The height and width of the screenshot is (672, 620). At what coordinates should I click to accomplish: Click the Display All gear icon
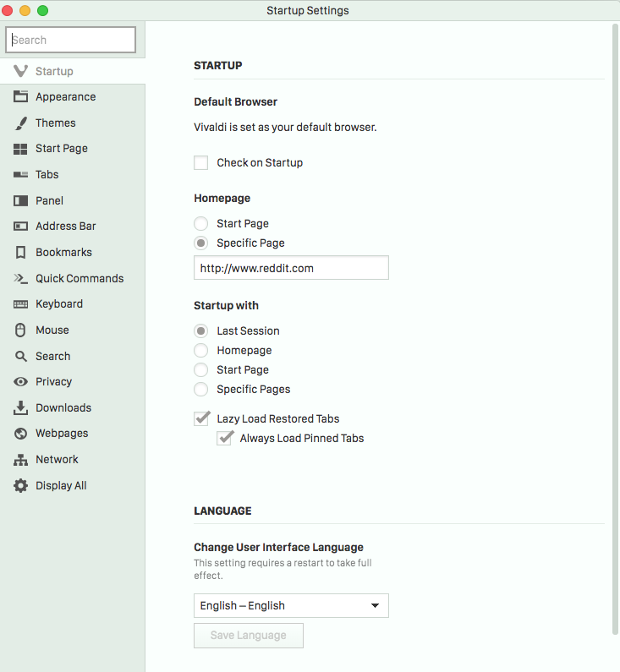[x=20, y=485]
